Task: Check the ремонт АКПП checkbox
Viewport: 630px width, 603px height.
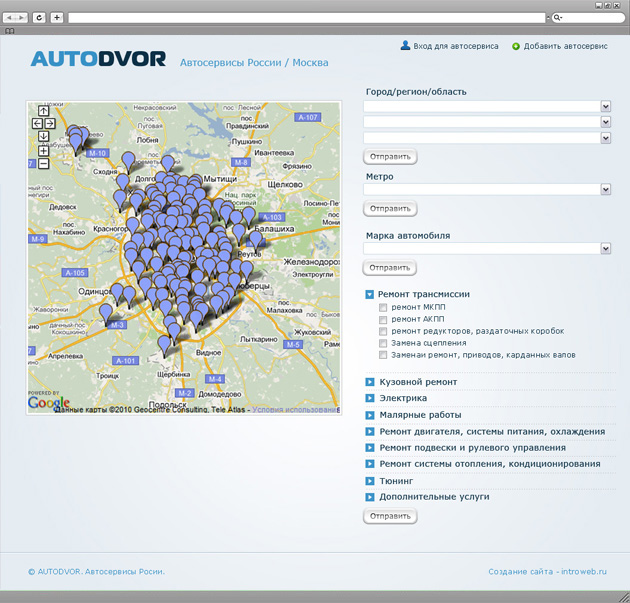Action: click(383, 320)
